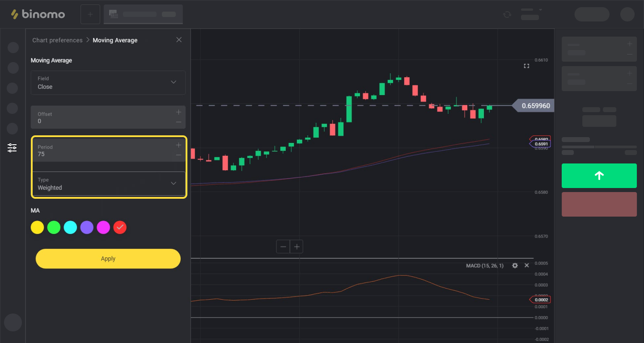Open MACD indicator settings gear
Image resolution: width=644 pixels, height=343 pixels.
click(x=515, y=265)
